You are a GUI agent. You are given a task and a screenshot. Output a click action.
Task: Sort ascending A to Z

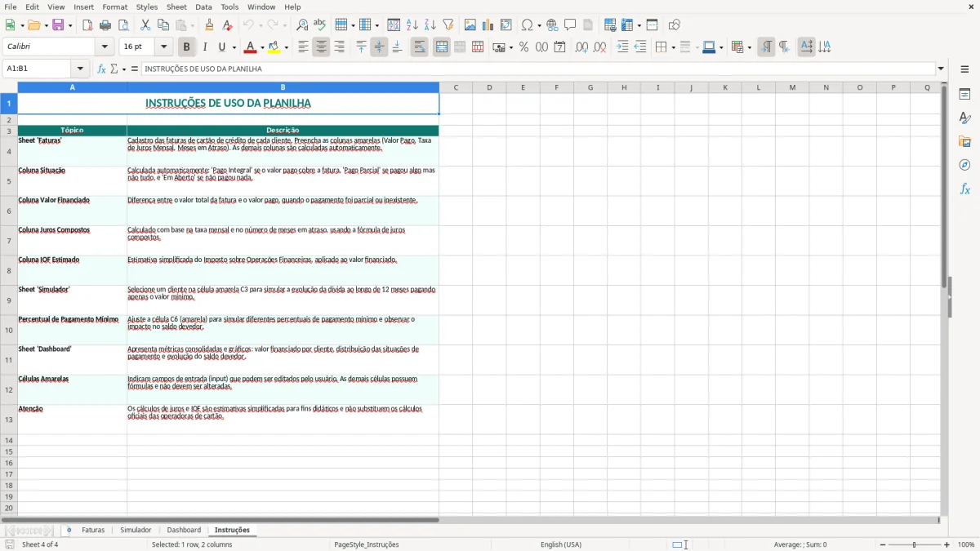(x=412, y=25)
